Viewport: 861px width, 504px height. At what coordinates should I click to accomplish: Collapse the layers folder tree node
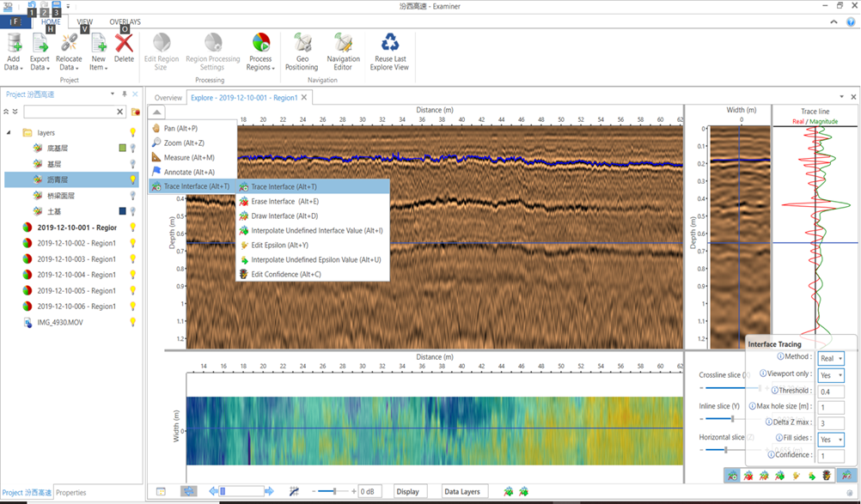pyautogui.click(x=9, y=133)
